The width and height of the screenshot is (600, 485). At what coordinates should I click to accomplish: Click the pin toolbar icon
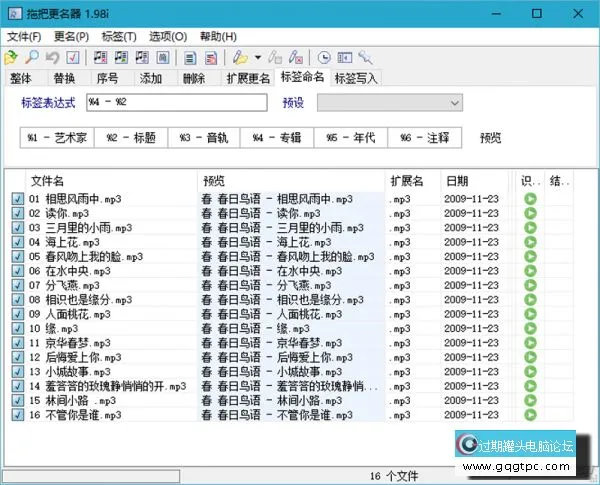tap(365, 57)
